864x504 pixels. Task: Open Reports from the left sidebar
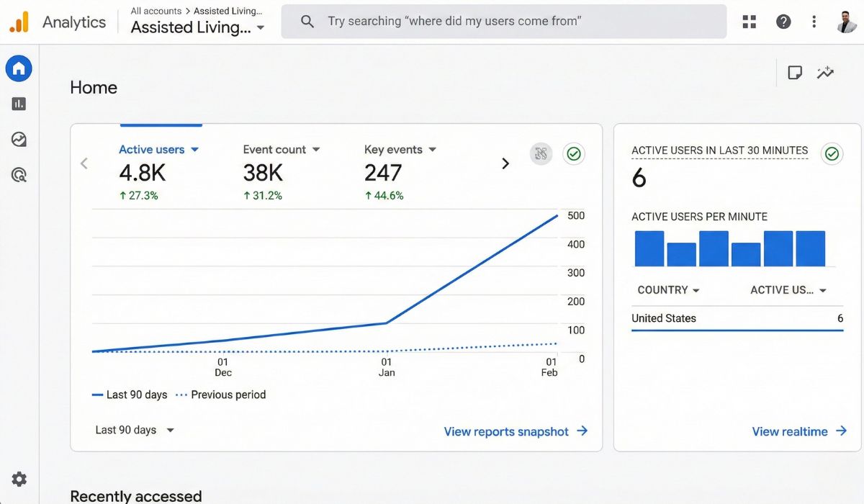(x=19, y=104)
